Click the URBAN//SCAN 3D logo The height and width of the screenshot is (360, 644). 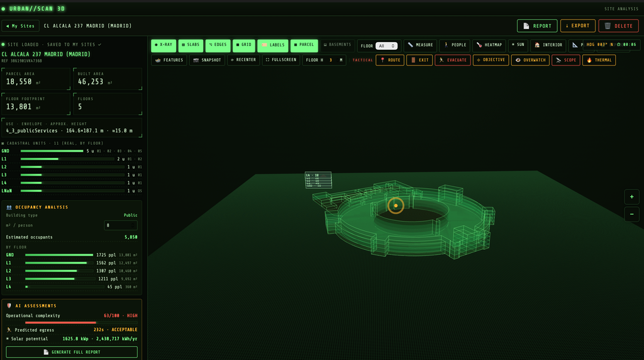coord(36,9)
